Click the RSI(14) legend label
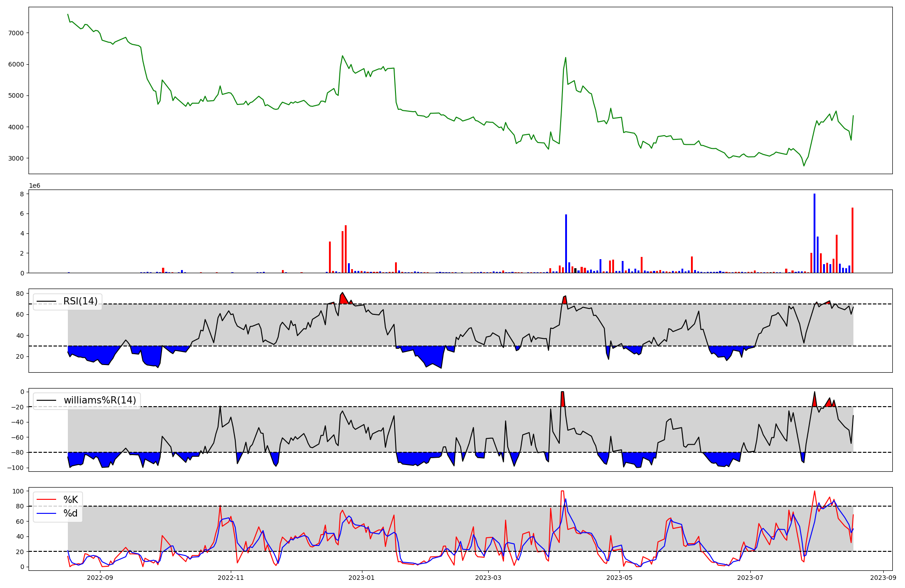 tap(80, 301)
